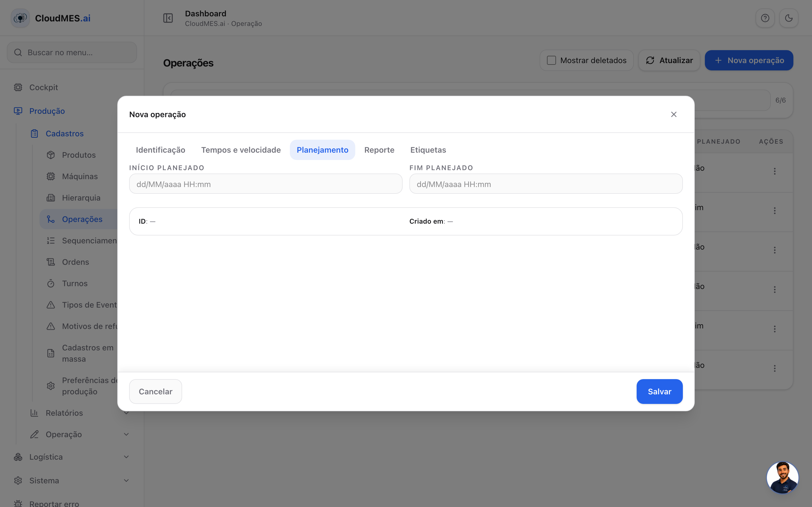Close the Nova operação dialog
The width and height of the screenshot is (812, 507).
pos(674,114)
